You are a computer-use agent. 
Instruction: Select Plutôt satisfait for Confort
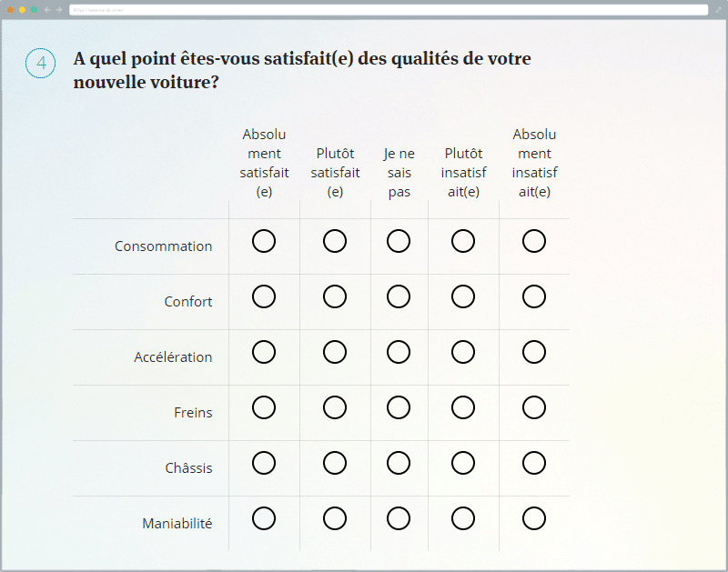[335, 296]
